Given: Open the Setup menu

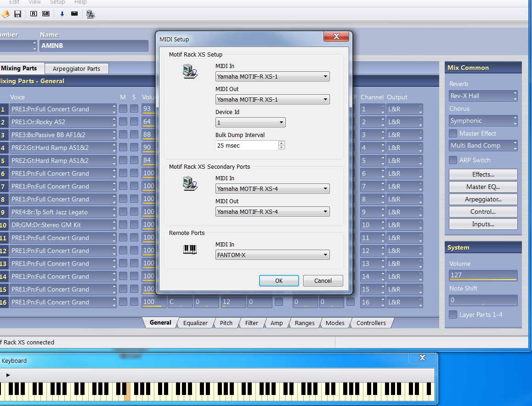Looking at the screenshot, I should [x=57, y=2].
